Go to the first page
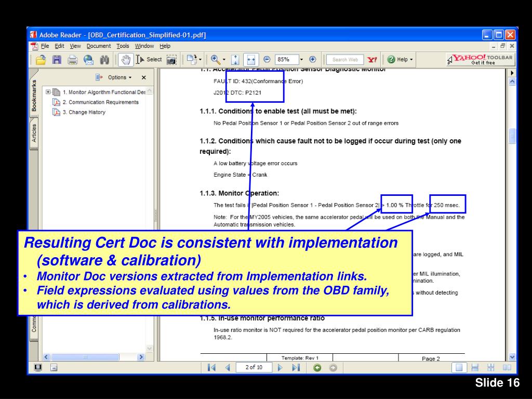 point(211,367)
